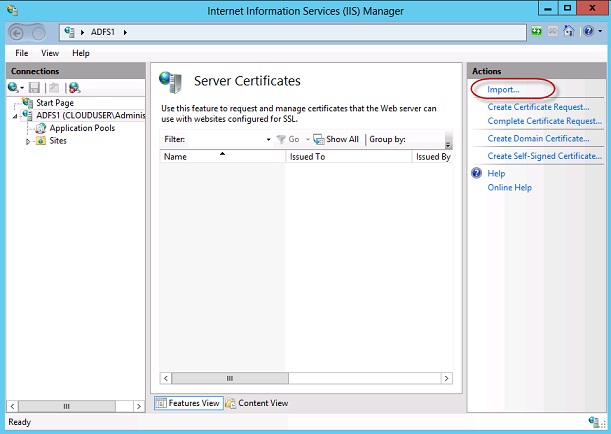Click Connections pane left scroll arrow
This screenshot has height=434, width=611.
click(x=12, y=406)
